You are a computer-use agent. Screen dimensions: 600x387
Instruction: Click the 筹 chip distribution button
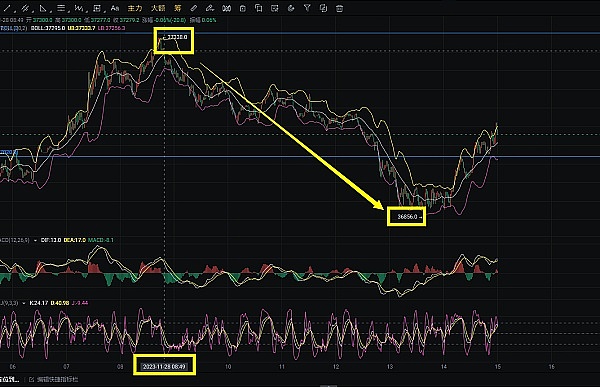[178, 8]
